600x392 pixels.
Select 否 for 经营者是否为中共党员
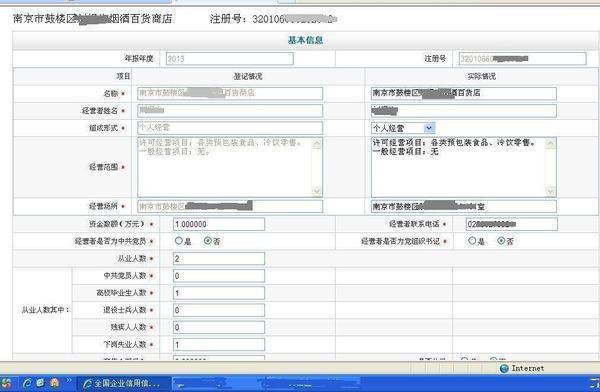tap(208, 241)
